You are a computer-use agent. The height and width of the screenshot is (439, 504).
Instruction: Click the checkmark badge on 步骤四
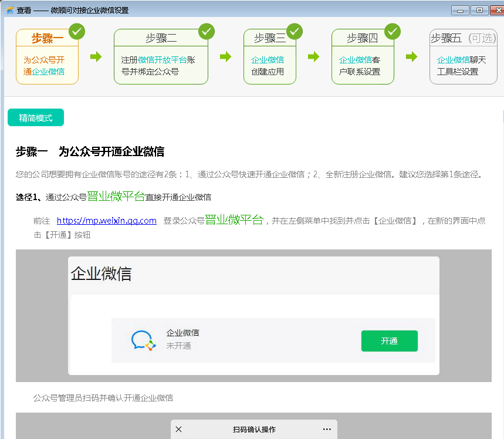pyautogui.click(x=393, y=31)
